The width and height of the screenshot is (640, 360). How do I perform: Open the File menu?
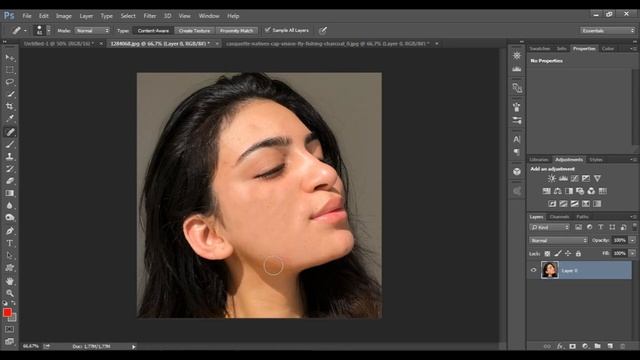click(x=27, y=16)
